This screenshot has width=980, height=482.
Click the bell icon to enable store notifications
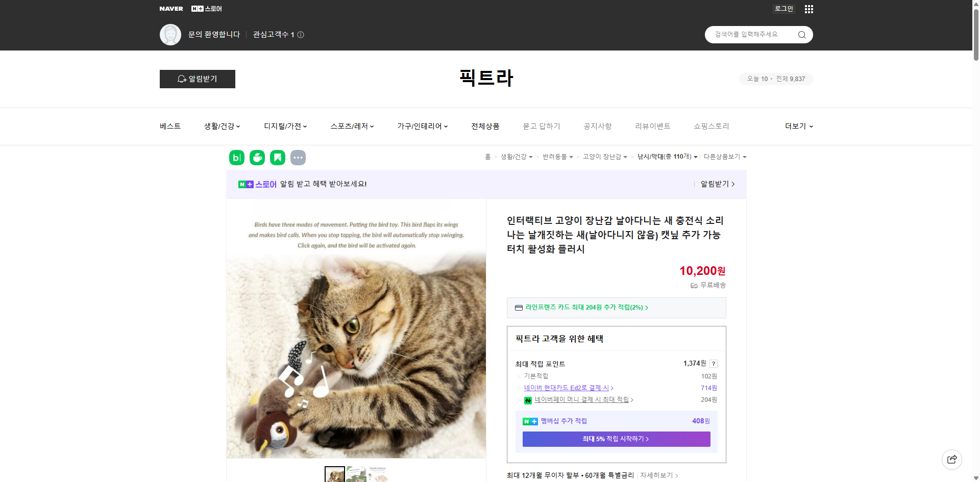182,79
